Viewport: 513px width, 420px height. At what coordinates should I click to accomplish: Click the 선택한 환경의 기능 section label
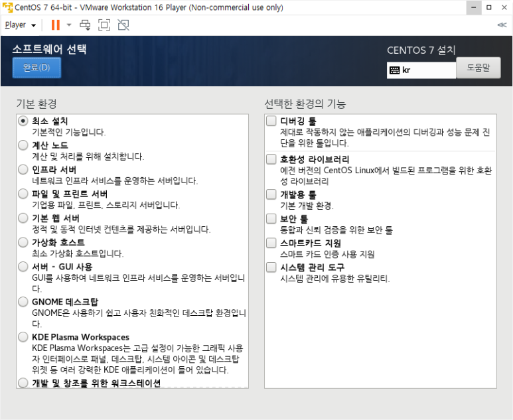[x=305, y=104]
